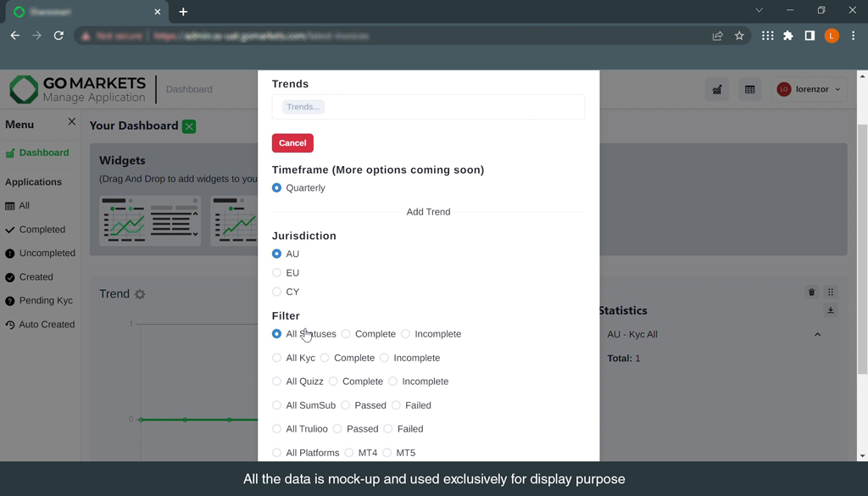868x496 pixels.
Task: Click the Statistics download icon
Action: click(x=831, y=311)
